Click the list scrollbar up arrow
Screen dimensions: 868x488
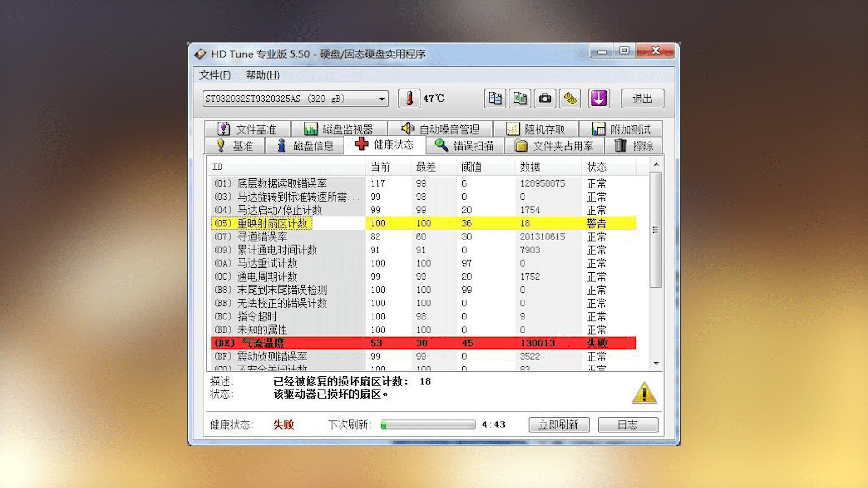pyautogui.click(x=656, y=164)
